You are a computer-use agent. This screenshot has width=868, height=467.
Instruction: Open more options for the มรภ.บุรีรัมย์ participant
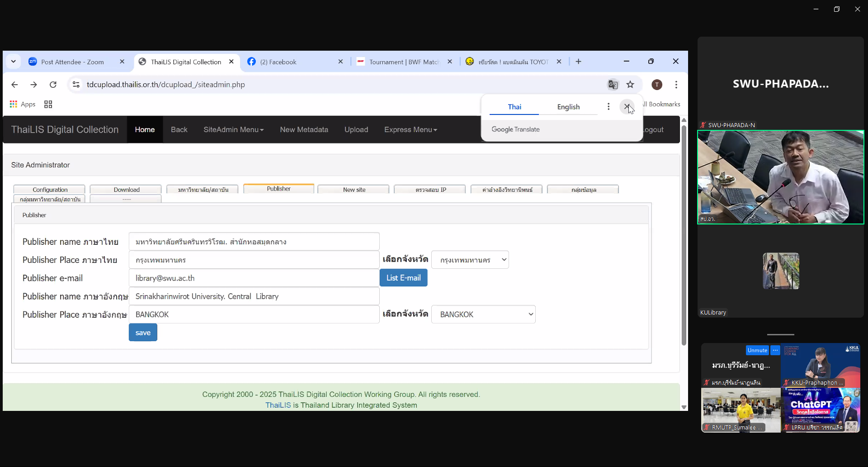tap(775, 350)
